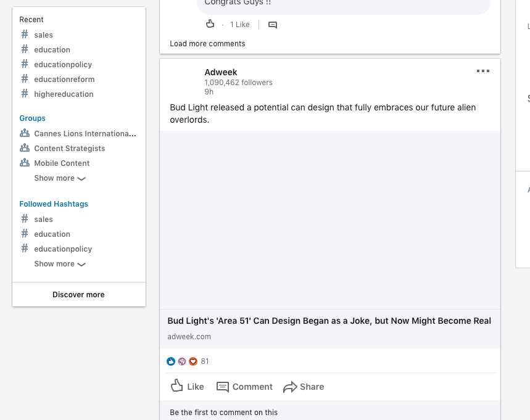Viewport: 530px width, 420px height.
Task: Expand Show more under Followed Hashtags
Action: click(60, 264)
